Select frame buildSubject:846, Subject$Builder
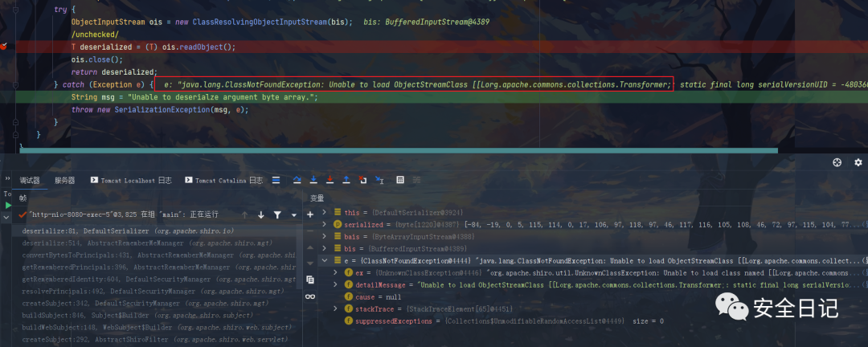Image resolution: width=868 pixels, height=347 pixels. (156, 316)
